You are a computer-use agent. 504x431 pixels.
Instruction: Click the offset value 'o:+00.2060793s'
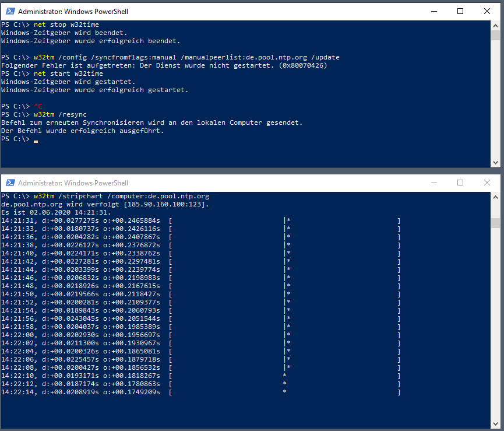click(x=132, y=311)
